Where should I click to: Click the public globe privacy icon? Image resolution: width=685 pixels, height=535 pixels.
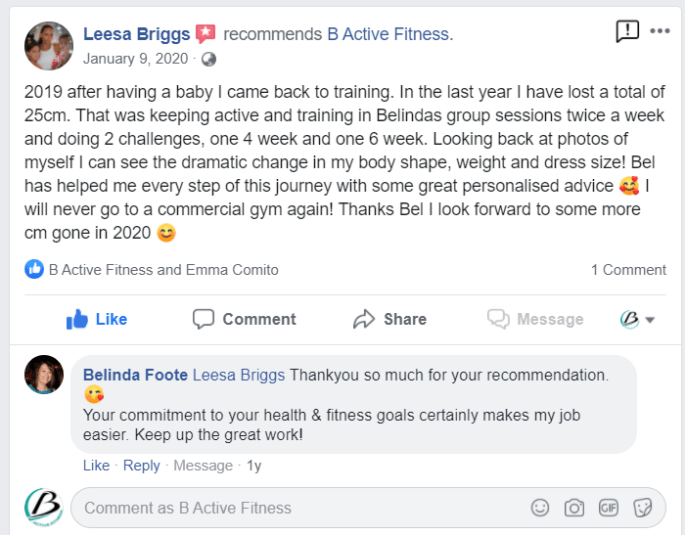(209, 58)
